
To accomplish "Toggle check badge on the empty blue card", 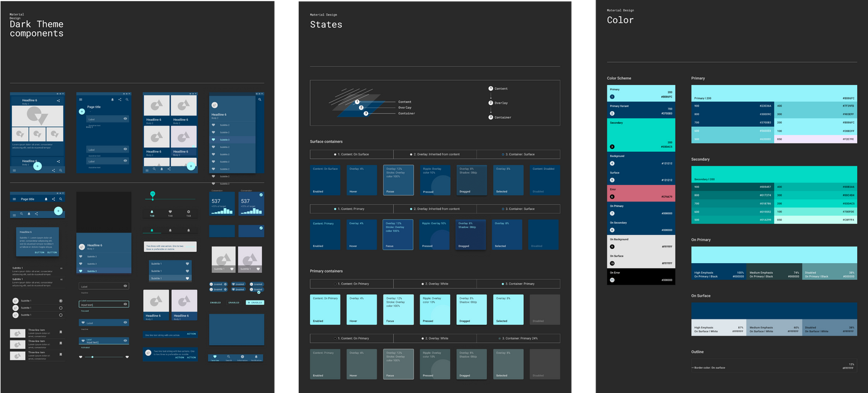I will tap(261, 228).
